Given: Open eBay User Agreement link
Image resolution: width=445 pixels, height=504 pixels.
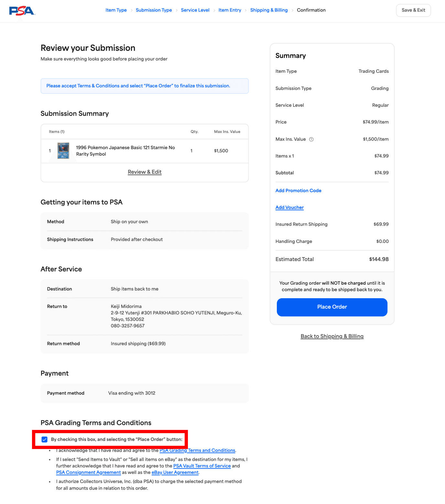Looking at the screenshot, I should pyautogui.click(x=175, y=472).
